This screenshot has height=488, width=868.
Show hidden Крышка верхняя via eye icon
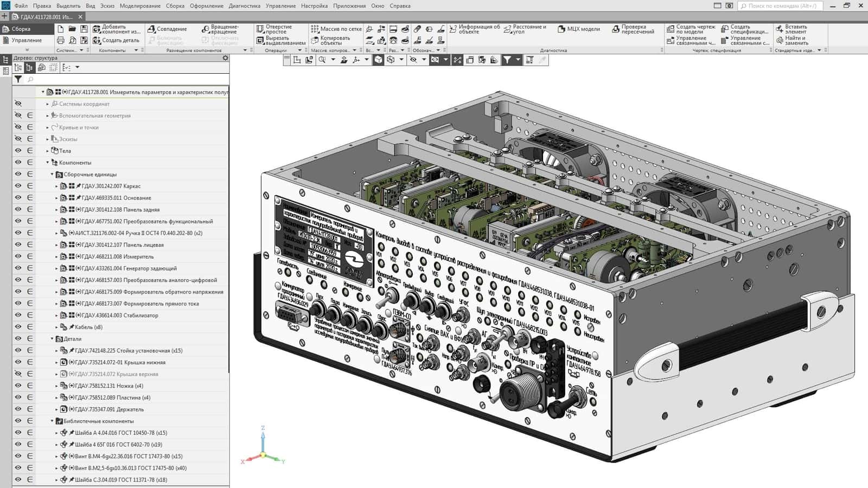pyautogui.click(x=18, y=374)
